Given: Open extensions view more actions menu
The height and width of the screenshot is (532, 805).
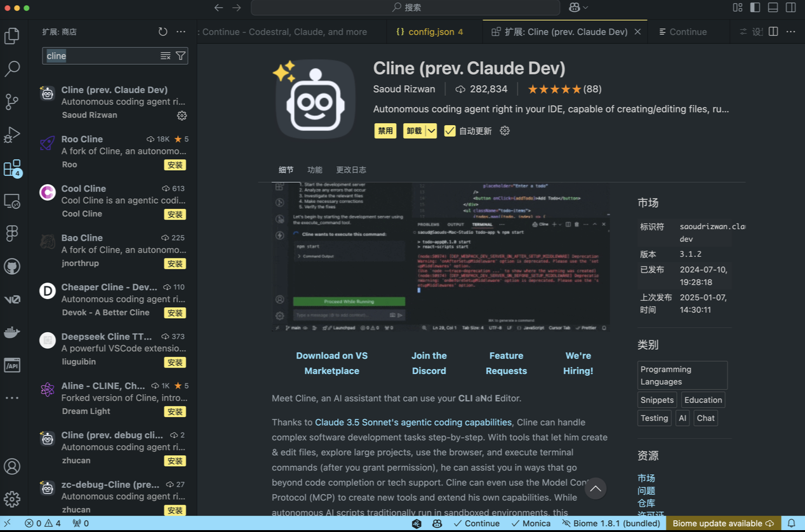Looking at the screenshot, I should point(181,32).
